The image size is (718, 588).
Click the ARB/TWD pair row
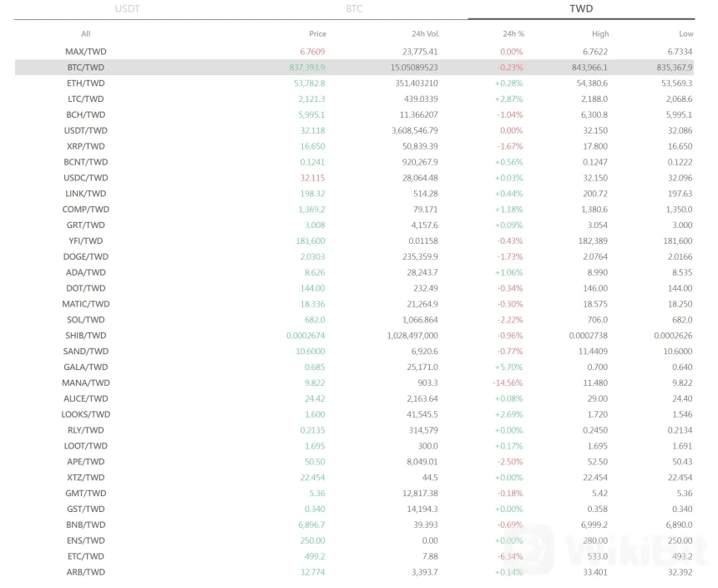(85, 572)
